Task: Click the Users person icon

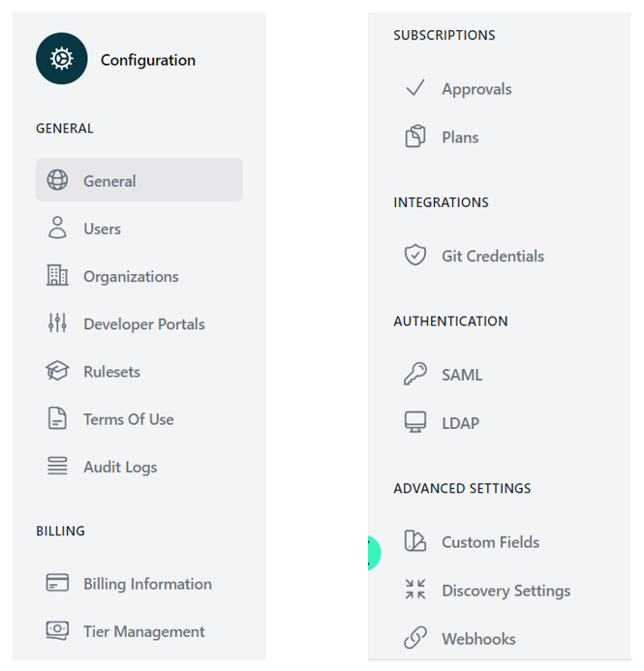Action: 58,229
